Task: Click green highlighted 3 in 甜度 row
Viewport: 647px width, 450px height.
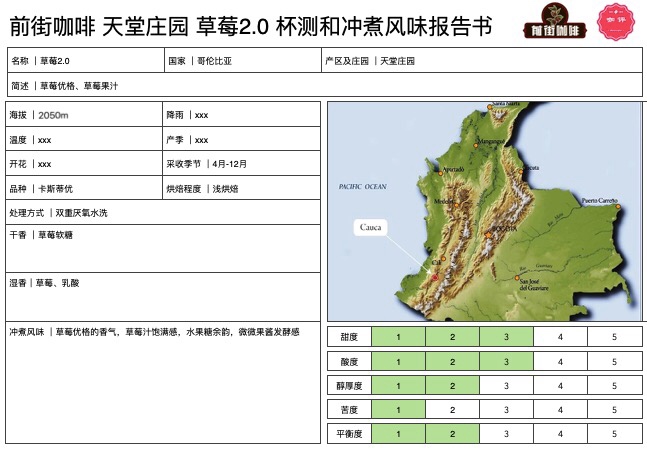Action: point(506,337)
